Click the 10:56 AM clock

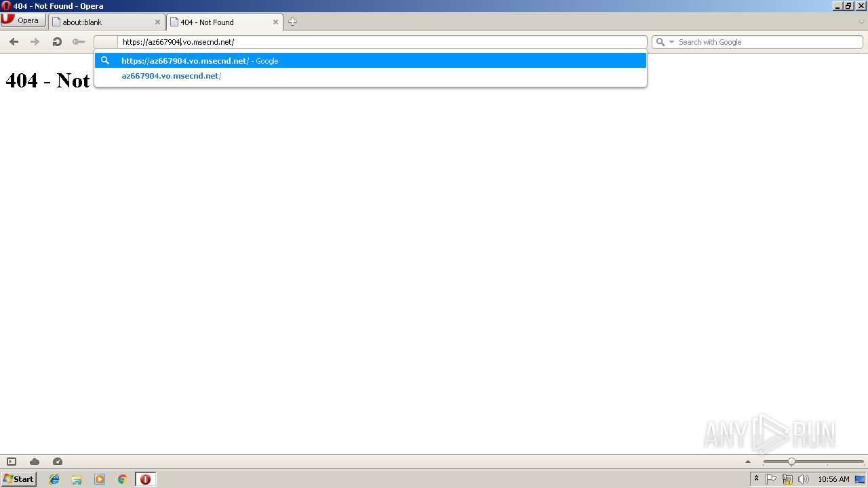(x=833, y=479)
